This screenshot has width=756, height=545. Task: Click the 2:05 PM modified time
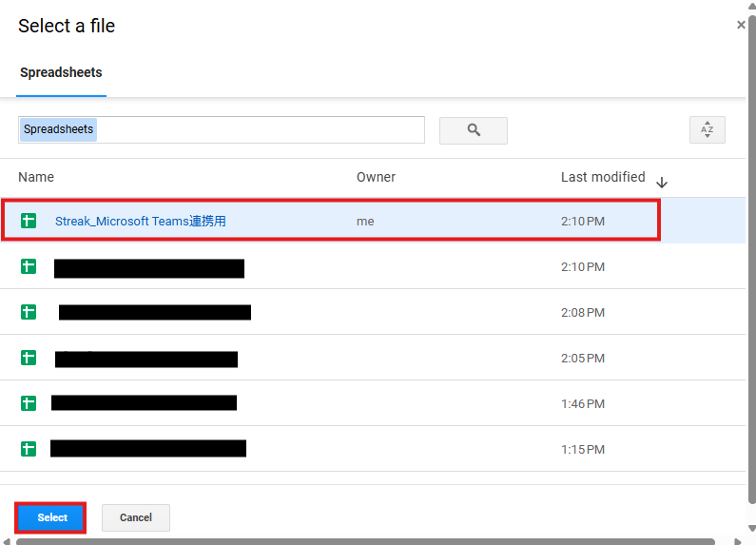[582, 359]
